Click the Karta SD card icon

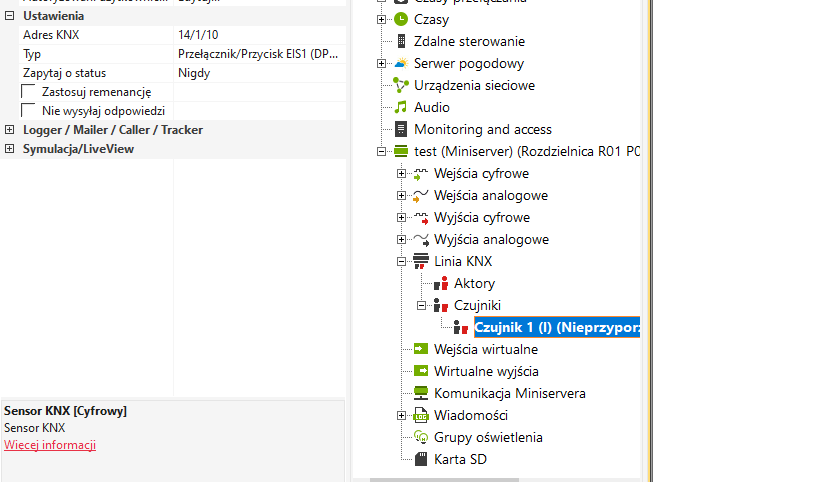tap(421, 459)
